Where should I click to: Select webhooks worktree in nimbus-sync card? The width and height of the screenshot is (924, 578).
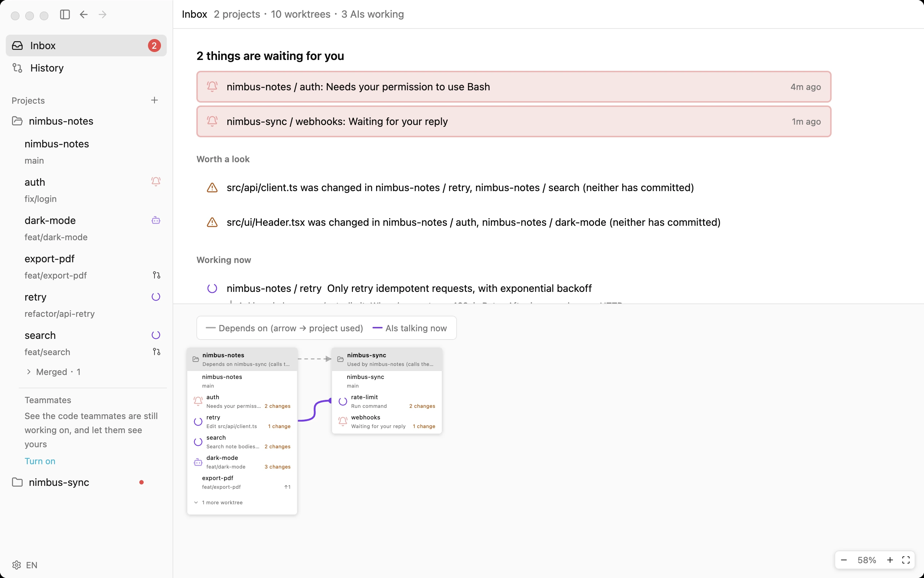point(387,422)
